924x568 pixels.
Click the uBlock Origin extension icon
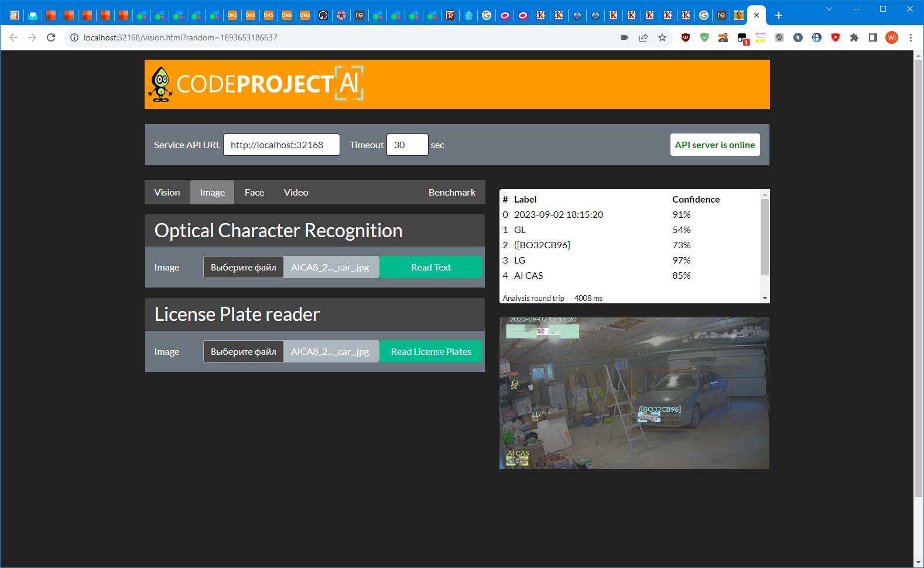tap(686, 37)
